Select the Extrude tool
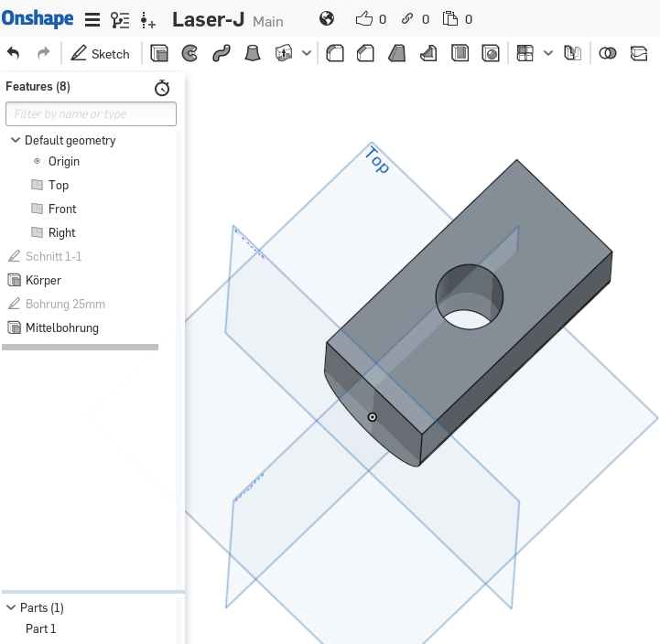Screen dimensions: 660x644 point(159,54)
